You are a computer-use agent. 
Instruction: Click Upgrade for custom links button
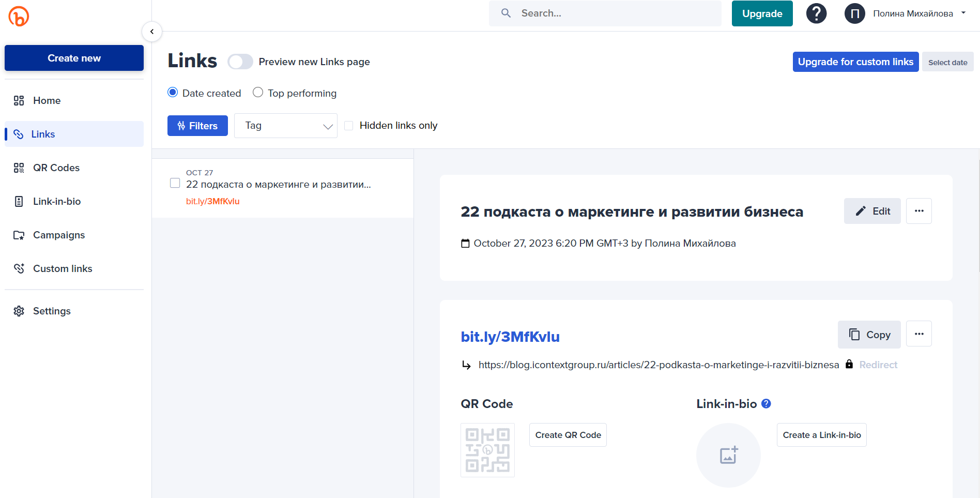(x=855, y=62)
